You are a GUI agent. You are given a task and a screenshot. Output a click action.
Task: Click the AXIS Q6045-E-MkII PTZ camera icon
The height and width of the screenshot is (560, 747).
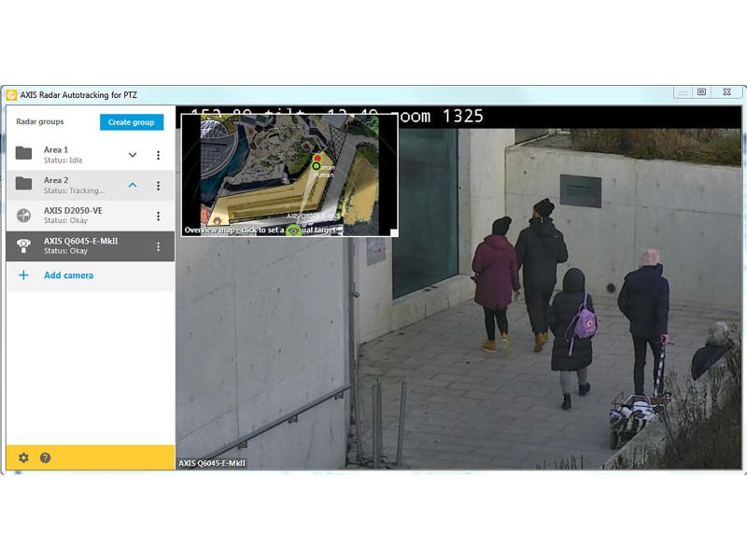[23, 245]
